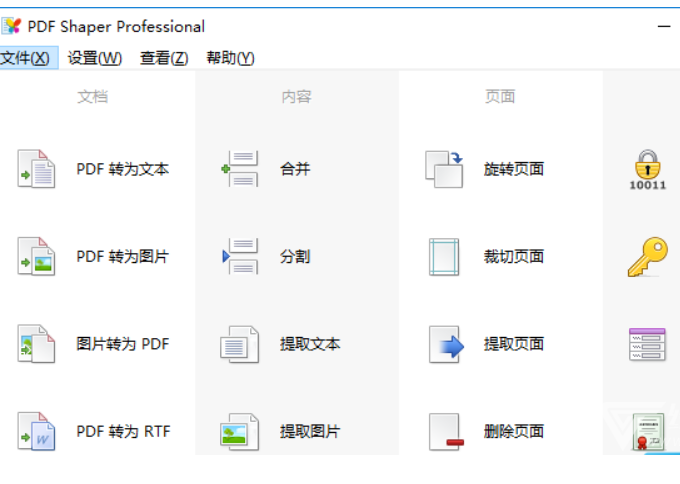
Task: Click the 提取页面 extract pages icon
Action: (x=446, y=344)
